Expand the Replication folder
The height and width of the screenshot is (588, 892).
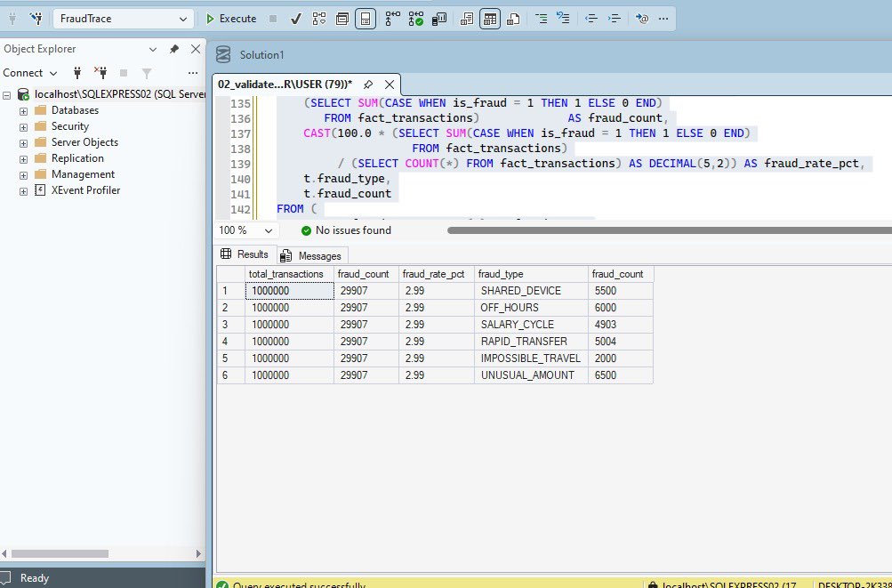point(23,159)
